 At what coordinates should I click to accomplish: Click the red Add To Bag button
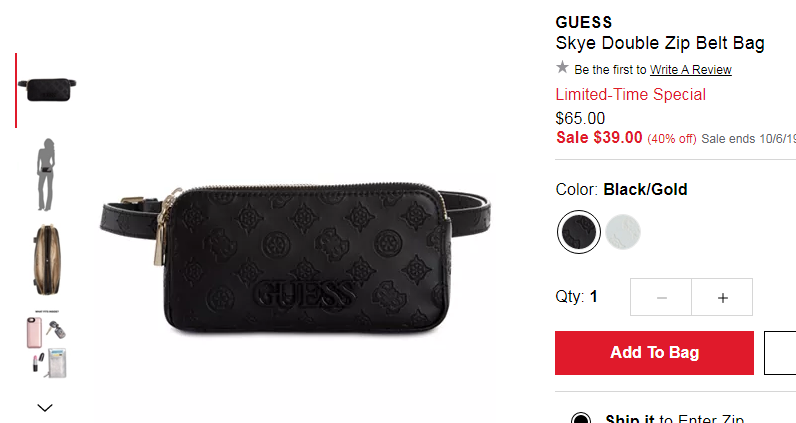click(x=654, y=353)
